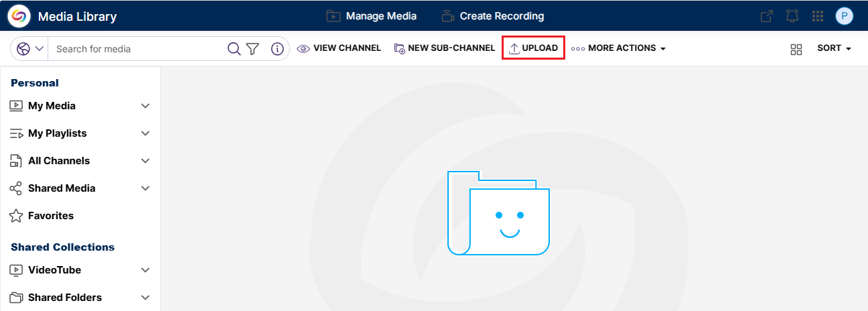Expand the Shared Media chevron

click(x=145, y=188)
